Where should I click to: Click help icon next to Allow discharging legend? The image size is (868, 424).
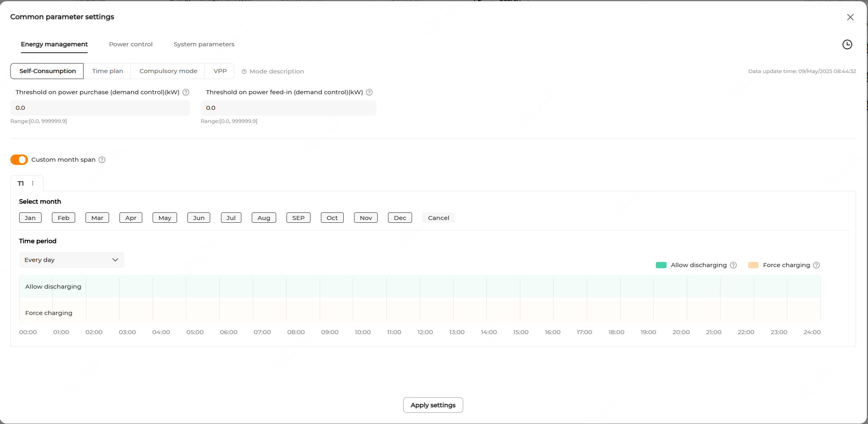pos(733,265)
